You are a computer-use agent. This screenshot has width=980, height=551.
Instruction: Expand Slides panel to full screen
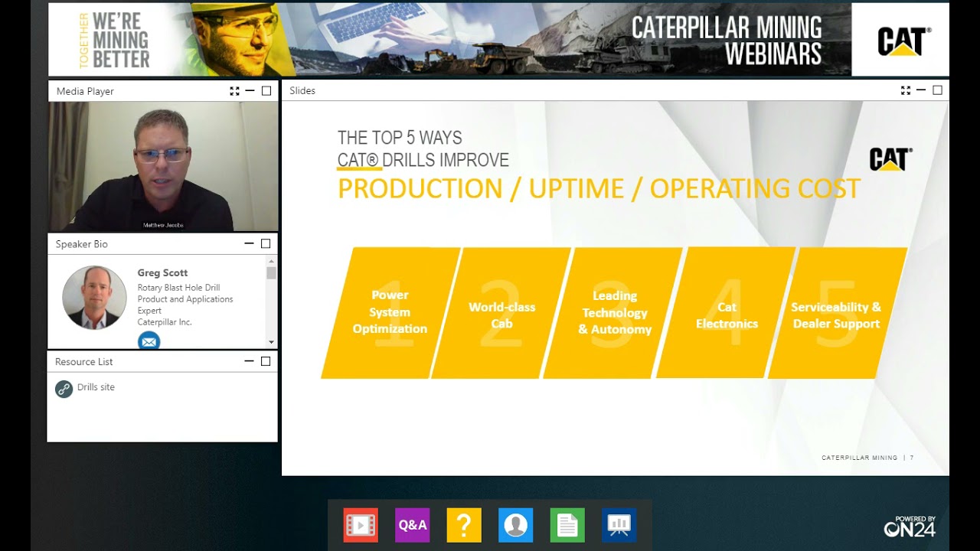906,90
